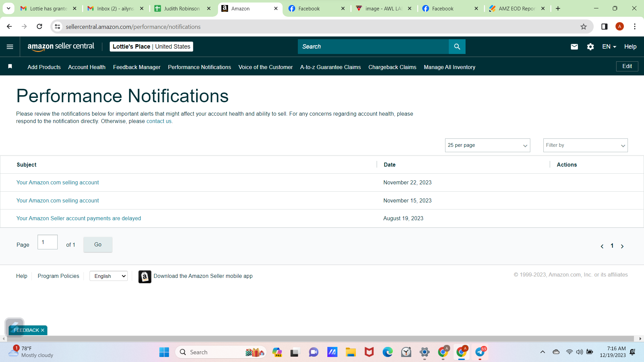Switch to the AMZ EOD Report tab
This screenshot has height=362, width=644.
pos(517,8)
